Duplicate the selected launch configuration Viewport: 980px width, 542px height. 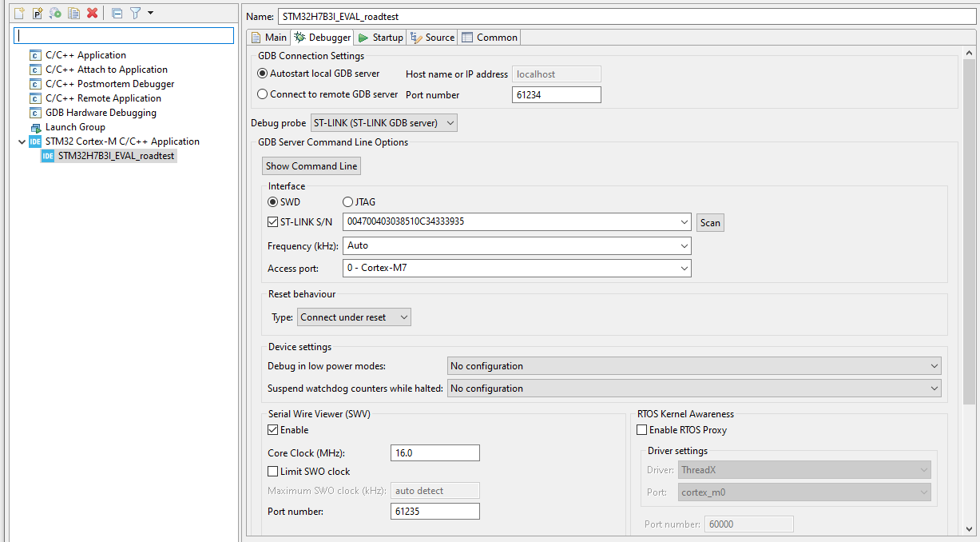pos(74,12)
